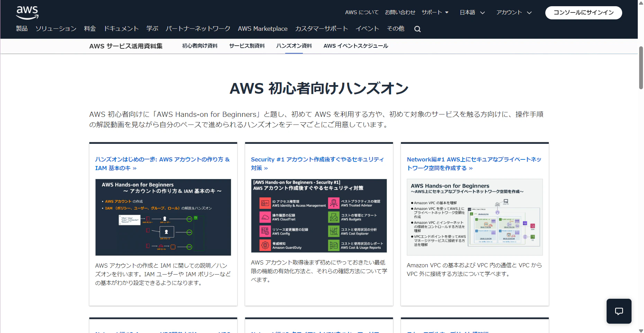Click the Security #1 セキュリティ対策 thumbnail
Screen dimensions: 644x333
point(319,216)
